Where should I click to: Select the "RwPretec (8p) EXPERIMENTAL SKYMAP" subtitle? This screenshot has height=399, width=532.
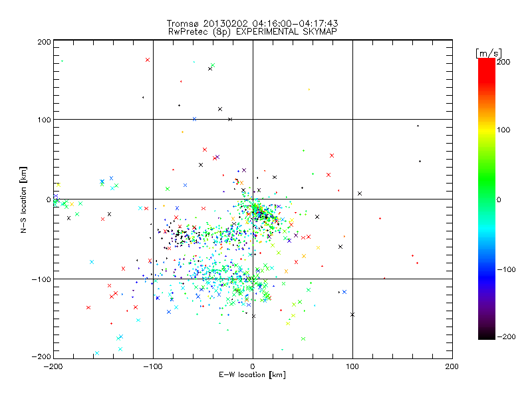tap(253, 32)
